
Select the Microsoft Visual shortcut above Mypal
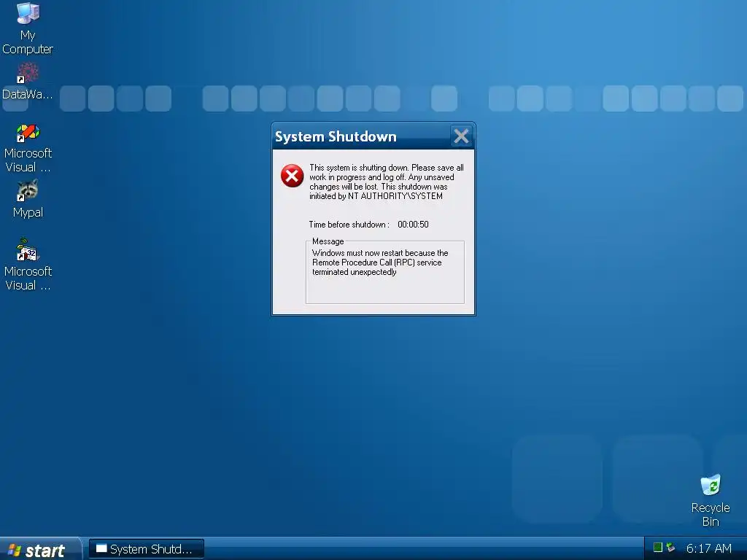pos(28,149)
